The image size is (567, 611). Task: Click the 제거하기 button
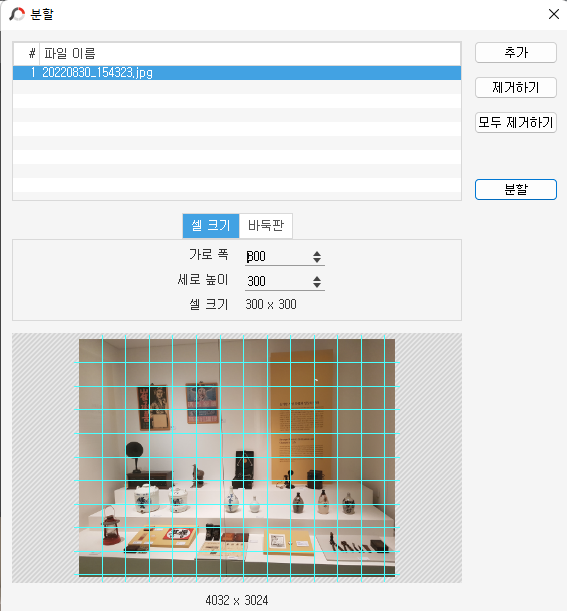coord(516,87)
